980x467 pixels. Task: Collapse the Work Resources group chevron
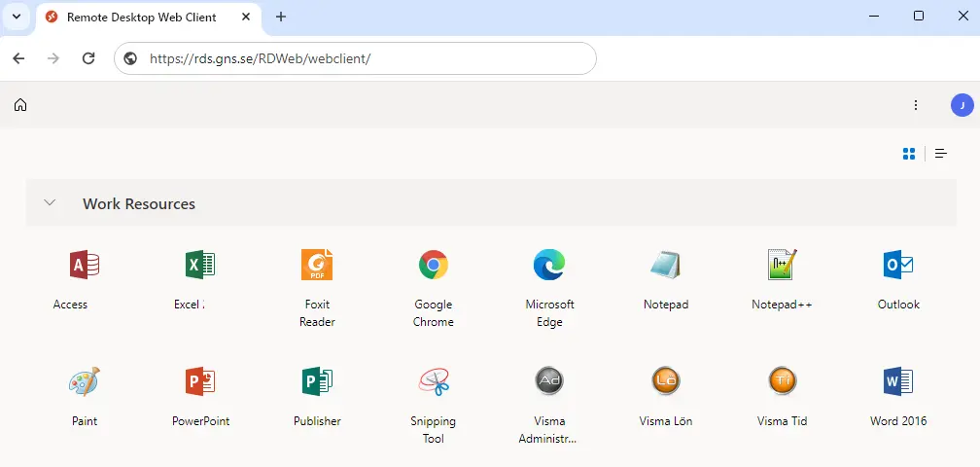click(x=50, y=202)
